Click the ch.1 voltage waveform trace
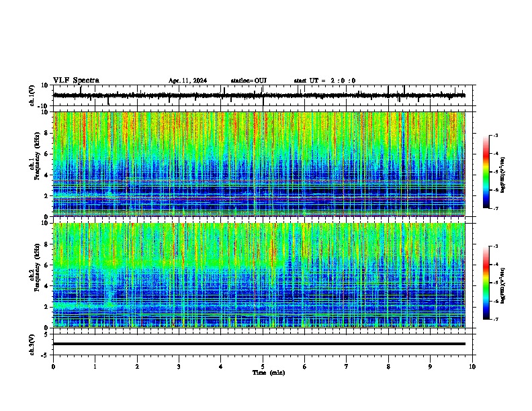532x411 pixels. click(x=259, y=95)
